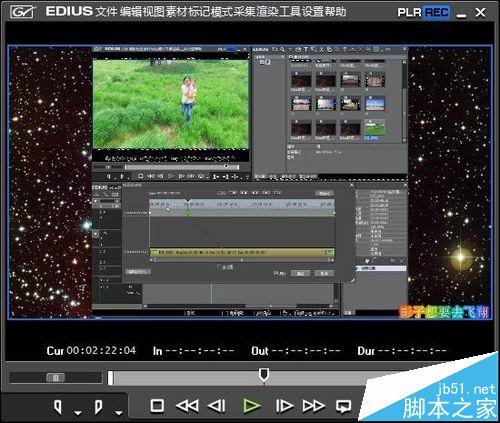Click the Grass Valley logo icon
This screenshot has width=500, height=423.
tap(22, 12)
